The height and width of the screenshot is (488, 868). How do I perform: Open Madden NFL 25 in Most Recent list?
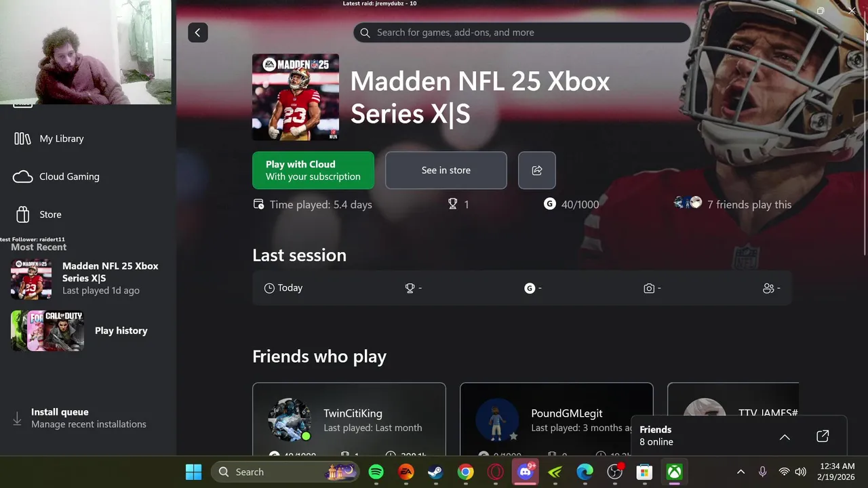(88, 279)
